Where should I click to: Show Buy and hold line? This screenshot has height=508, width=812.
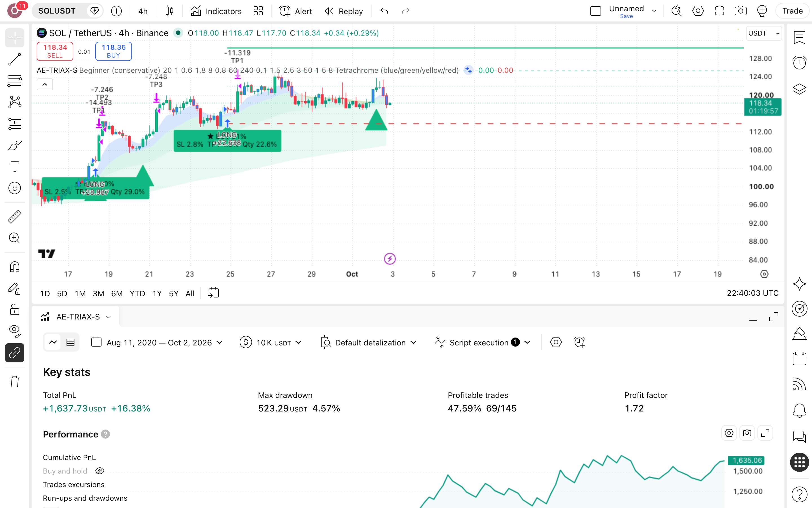(100, 471)
